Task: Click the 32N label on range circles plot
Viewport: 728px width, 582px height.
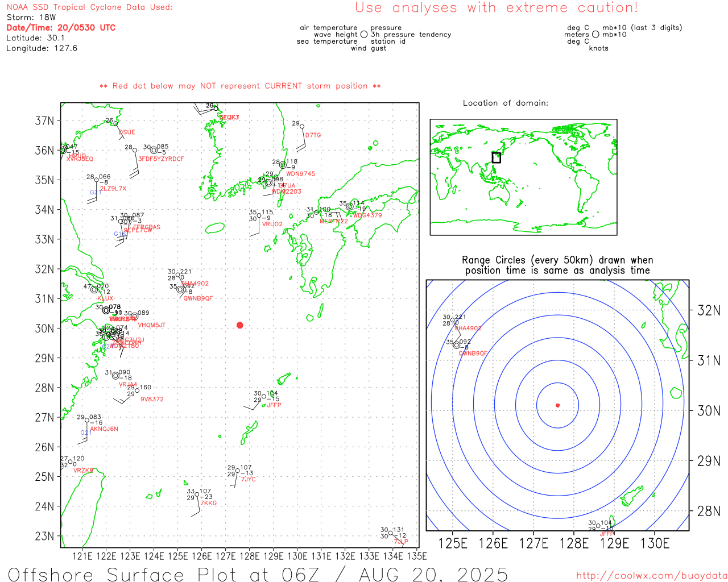Action: 709,310
